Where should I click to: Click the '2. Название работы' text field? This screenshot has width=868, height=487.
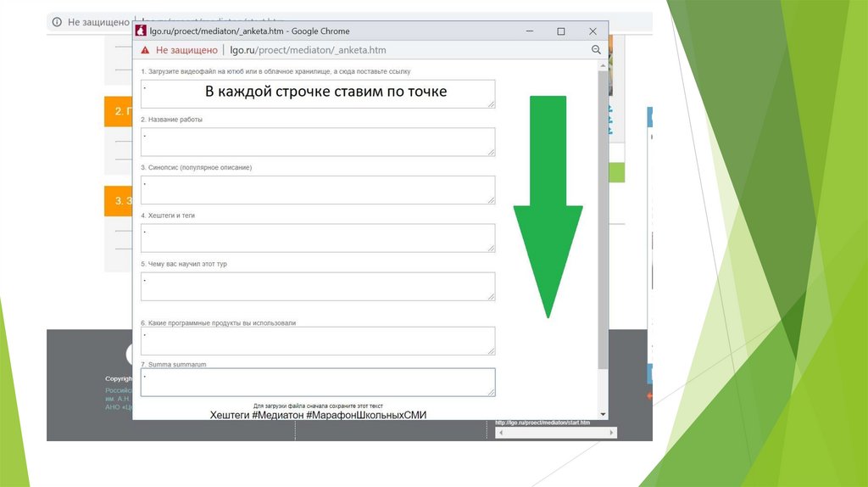[318, 142]
